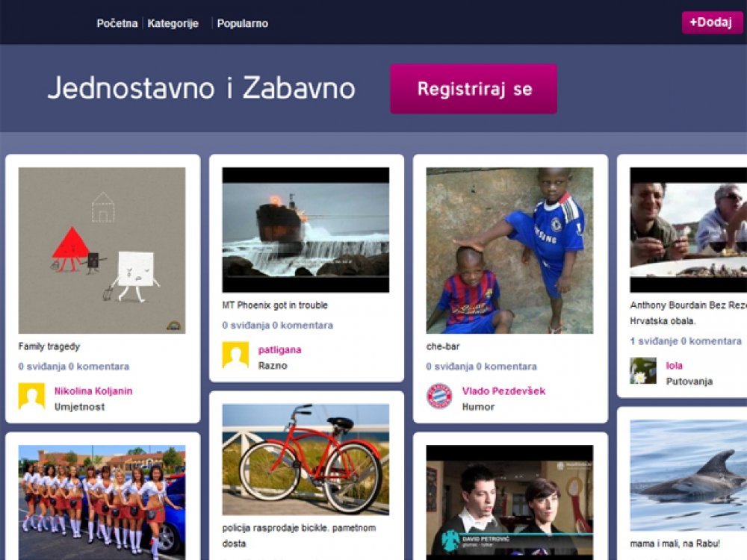Open the Anthony Bourdain video thumbnail
The image size is (747, 560).
[x=689, y=230]
